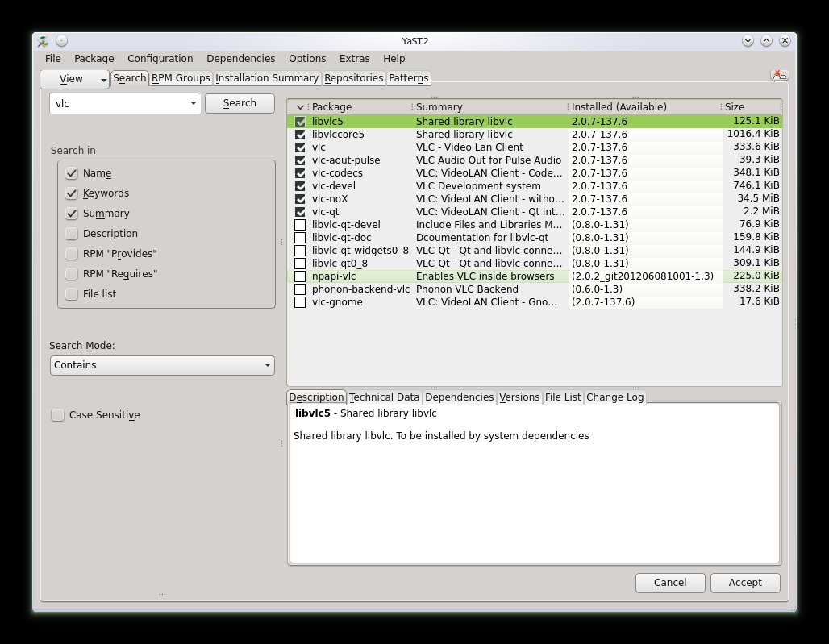Click version (2.0.2_git201206081001-1.3) cell
Viewport: 829px width, 644px height.
point(643,276)
